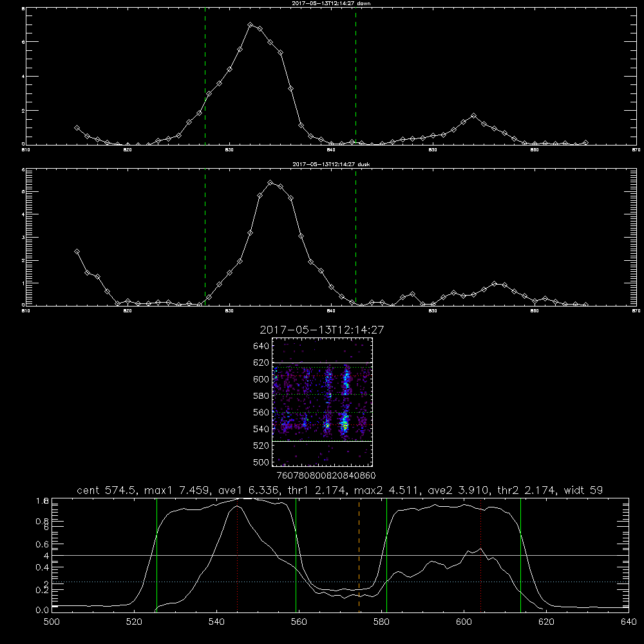Click the right green dashed line in dusk plot
This screenshot has height=644, width=644.
pyautogui.click(x=355, y=237)
